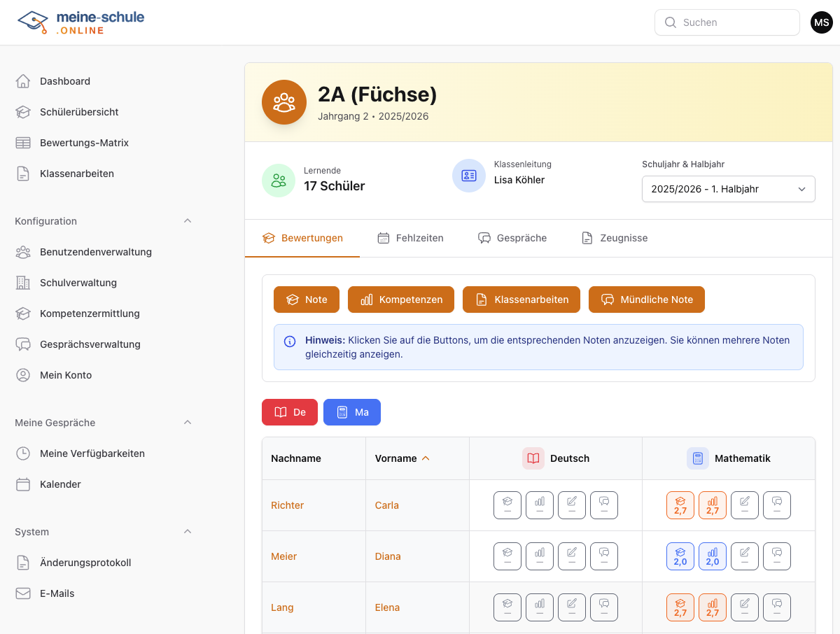This screenshot has width=840, height=634.
Task: Click Carla Richter's Mathematik grade 2,7 icon
Action: tap(680, 505)
